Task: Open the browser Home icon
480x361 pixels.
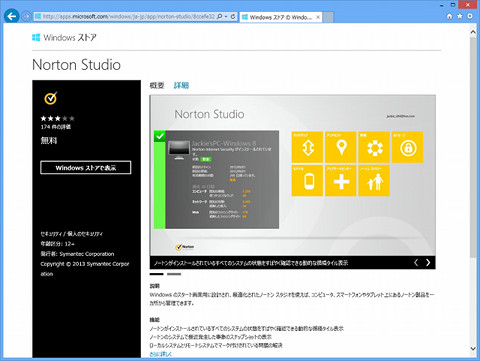Action: coord(450,16)
